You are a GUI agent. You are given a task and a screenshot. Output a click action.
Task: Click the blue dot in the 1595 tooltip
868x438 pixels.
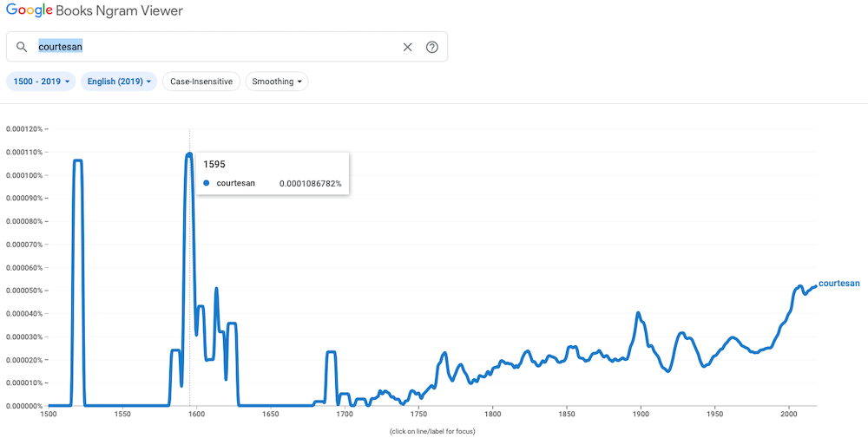(207, 183)
